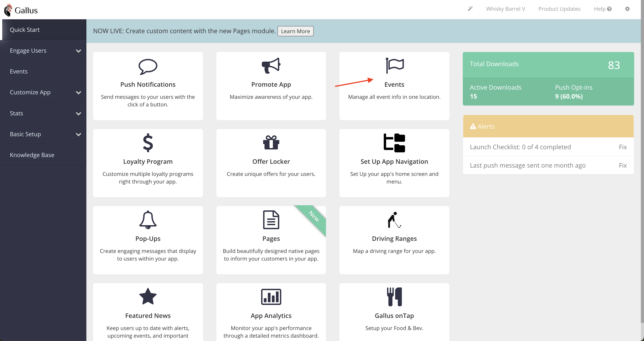Click the Total Downloads 83 value
Viewport: 644px width, 341px height.
click(x=614, y=65)
